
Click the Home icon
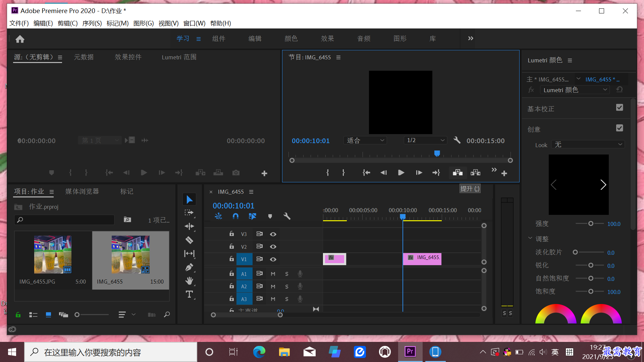click(20, 39)
